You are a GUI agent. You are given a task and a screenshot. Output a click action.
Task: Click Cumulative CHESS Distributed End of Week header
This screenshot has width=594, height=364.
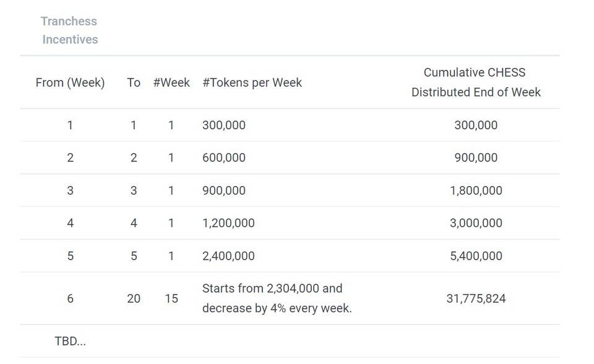(x=476, y=82)
